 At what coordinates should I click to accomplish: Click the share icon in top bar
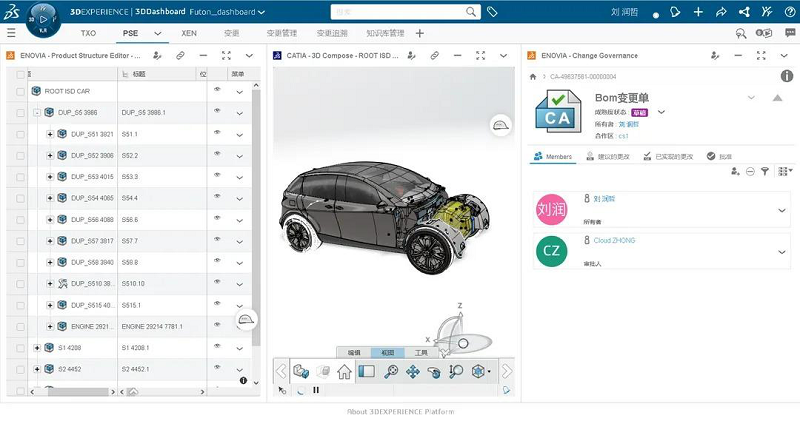click(743, 13)
